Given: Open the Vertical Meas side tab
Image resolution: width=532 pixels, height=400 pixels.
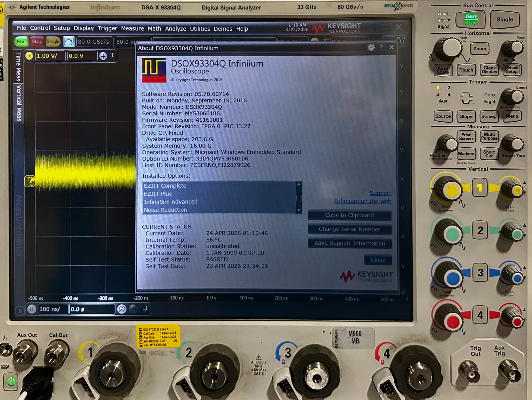Looking at the screenshot, I should (18, 103).
